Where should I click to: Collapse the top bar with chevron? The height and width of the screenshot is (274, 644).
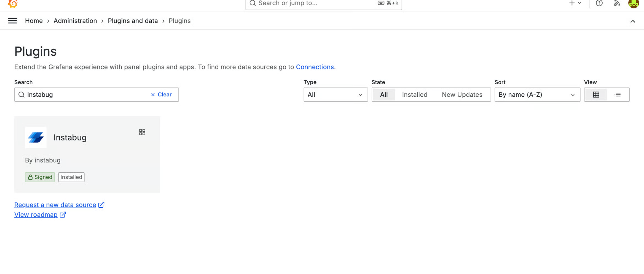pos(632,21)
